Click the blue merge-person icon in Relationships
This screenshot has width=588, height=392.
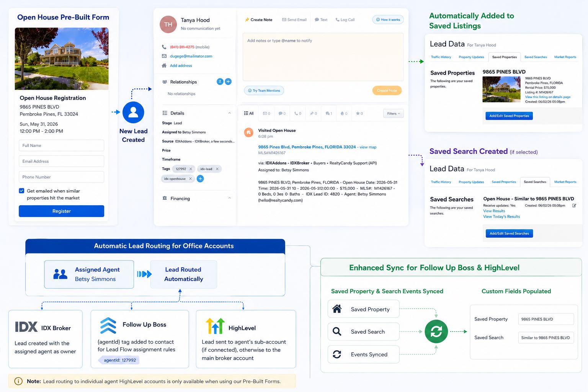(220, 82)
